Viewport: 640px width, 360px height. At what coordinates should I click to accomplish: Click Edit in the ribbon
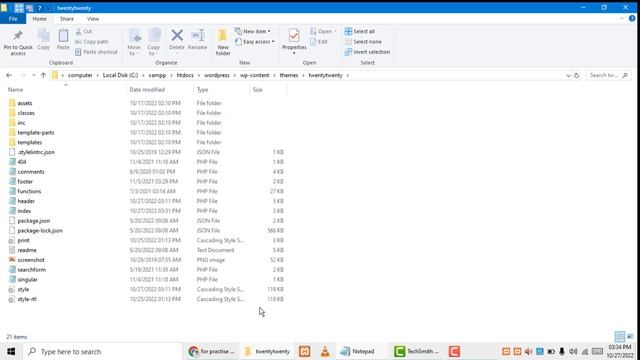pos(319,42)
